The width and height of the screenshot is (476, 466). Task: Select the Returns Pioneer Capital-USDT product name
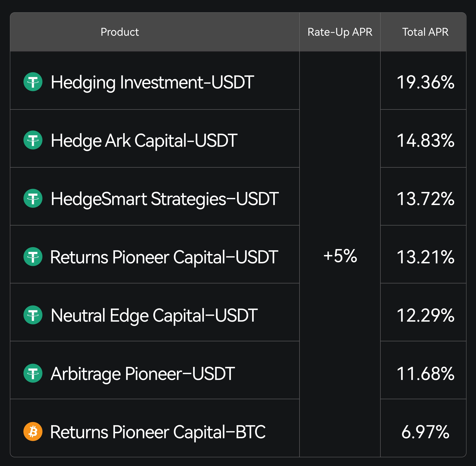[164, 257]
